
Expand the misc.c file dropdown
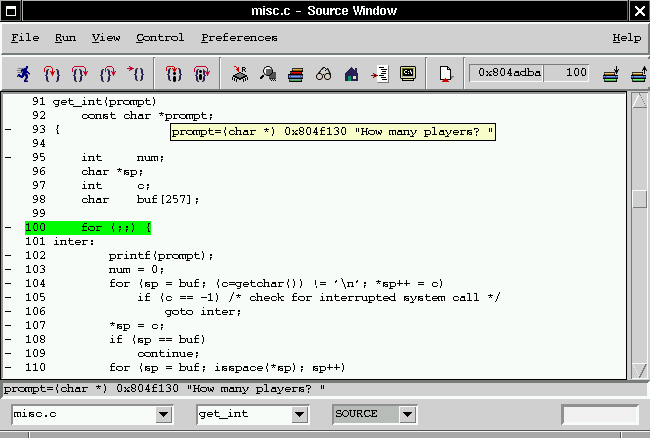pyautogui.click(x=165, y=414)
